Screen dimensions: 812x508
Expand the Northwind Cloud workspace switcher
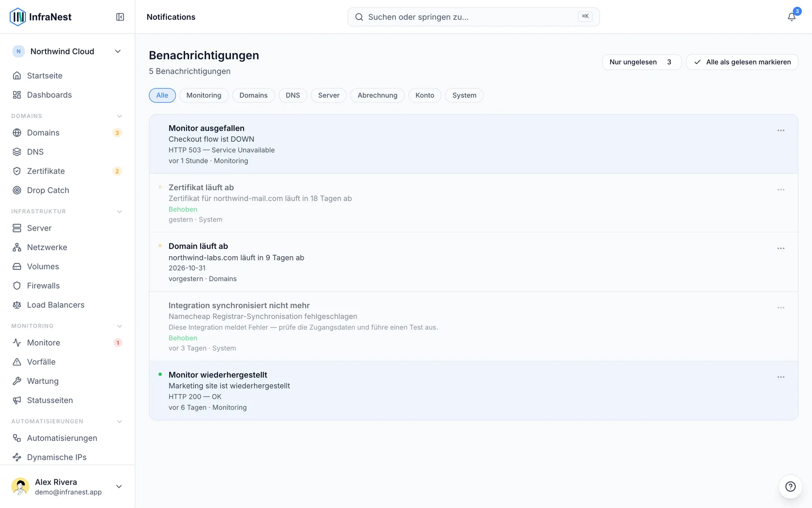tap(67, 52)
